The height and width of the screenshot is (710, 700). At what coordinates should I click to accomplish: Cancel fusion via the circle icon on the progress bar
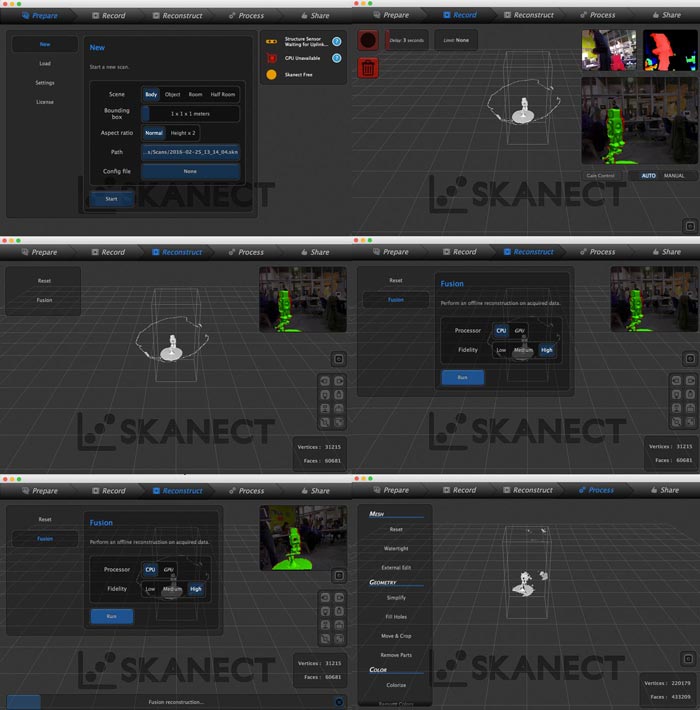point(339,702)
